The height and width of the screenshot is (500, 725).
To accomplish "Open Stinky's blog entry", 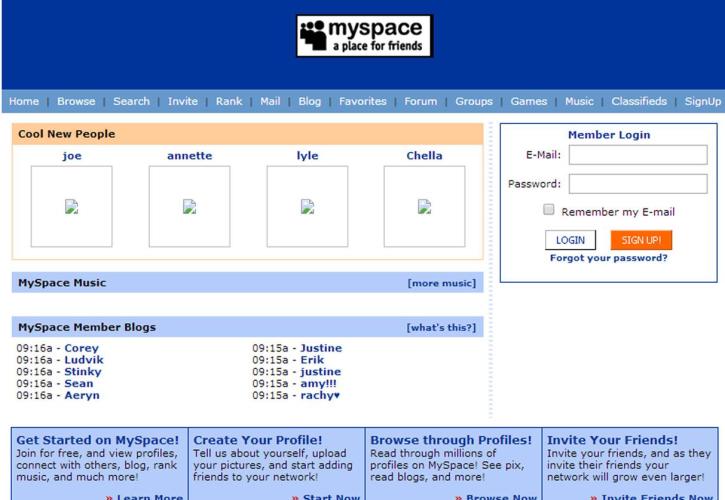I will click(x=83, y=372).
